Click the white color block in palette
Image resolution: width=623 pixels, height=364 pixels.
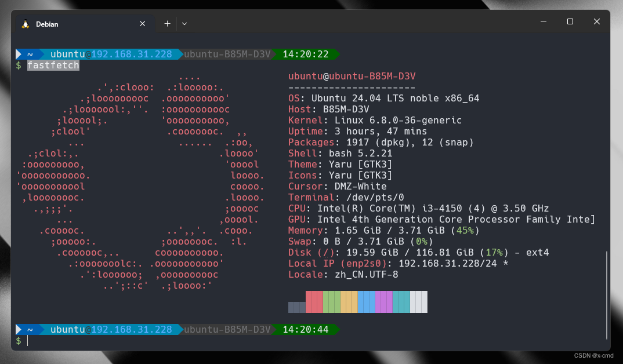[x=419, y=302]
